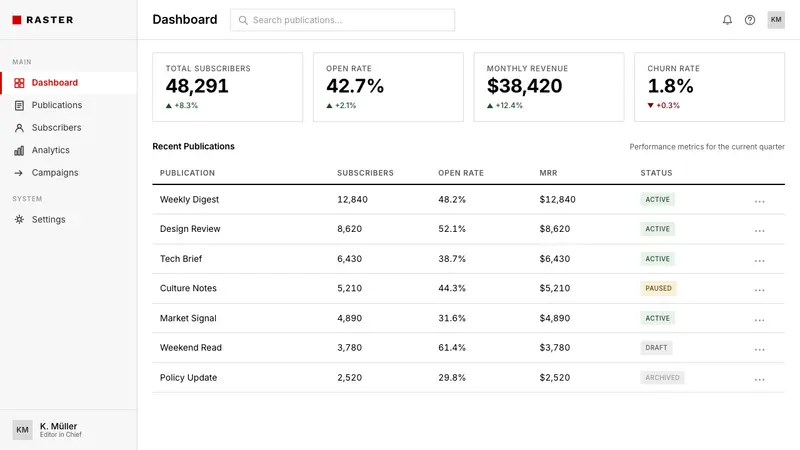Sort by the STATUS column header
This screenshot has width=800, height=450.
pos(656,173)
